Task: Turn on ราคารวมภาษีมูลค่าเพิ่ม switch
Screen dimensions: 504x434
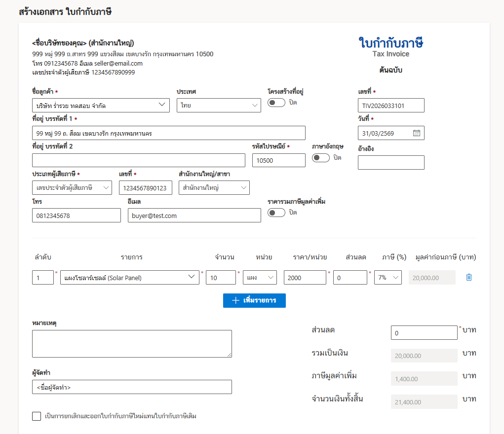Action: click(276, 213)
